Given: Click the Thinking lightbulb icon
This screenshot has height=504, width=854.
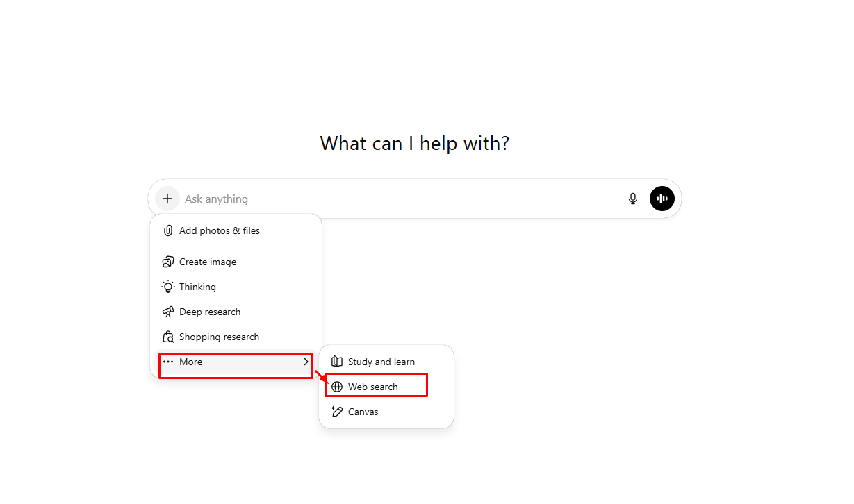Looking at the screenshot, I should 167,287.
